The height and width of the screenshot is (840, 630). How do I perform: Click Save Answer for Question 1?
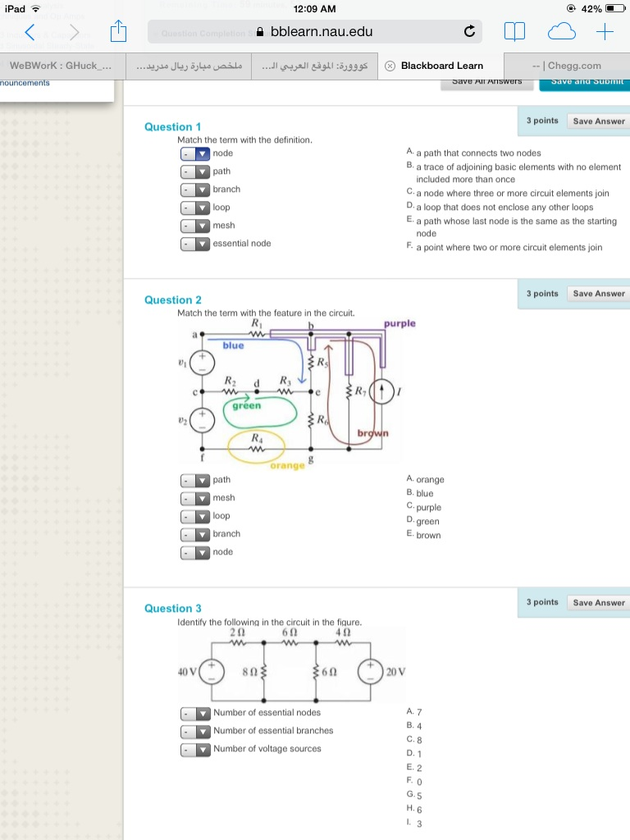pos(599,121)
